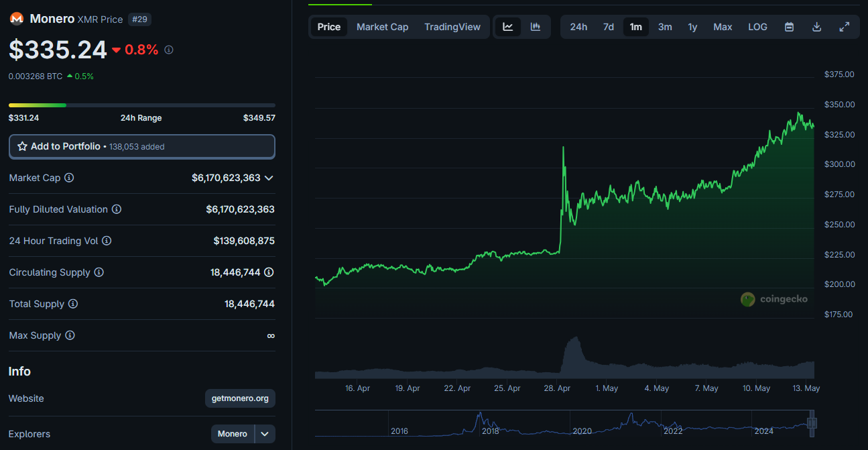The height and width of the screenshot is (450, 868).
Task: Open Total Supply info icon
Action: pyautogui.click(x=73, y=304)
